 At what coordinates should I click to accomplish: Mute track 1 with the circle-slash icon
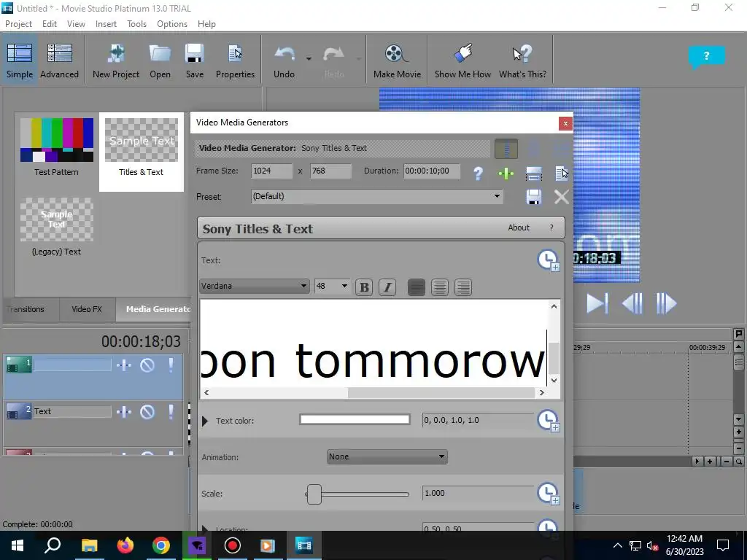(147, 365)
